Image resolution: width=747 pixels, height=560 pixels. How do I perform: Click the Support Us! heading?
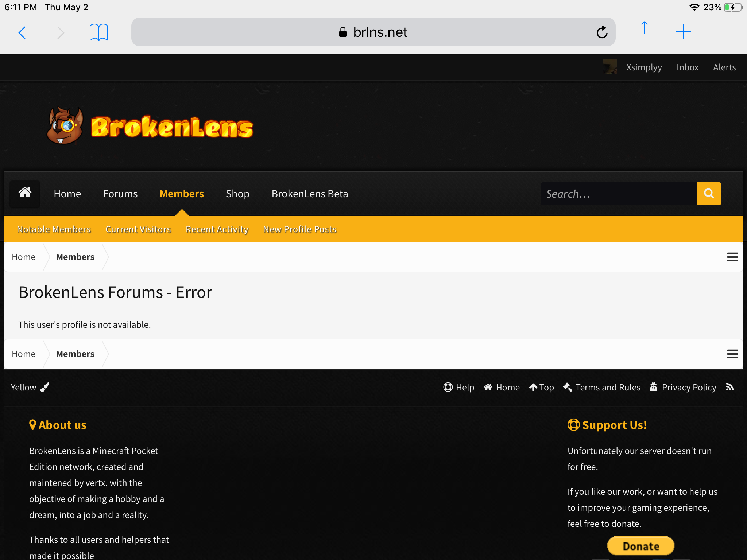pyautogui.click(x=607, y=425)
